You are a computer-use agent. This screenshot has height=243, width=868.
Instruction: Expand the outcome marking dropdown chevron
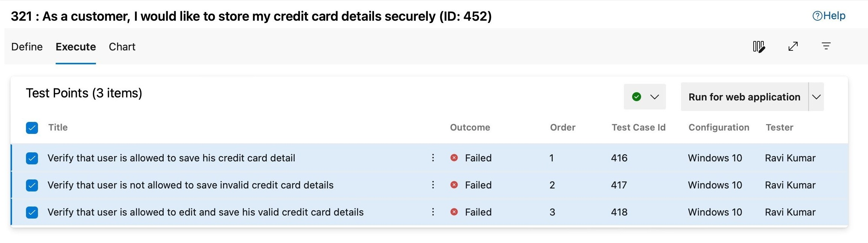pyautogui.click(x=655, y=97)
